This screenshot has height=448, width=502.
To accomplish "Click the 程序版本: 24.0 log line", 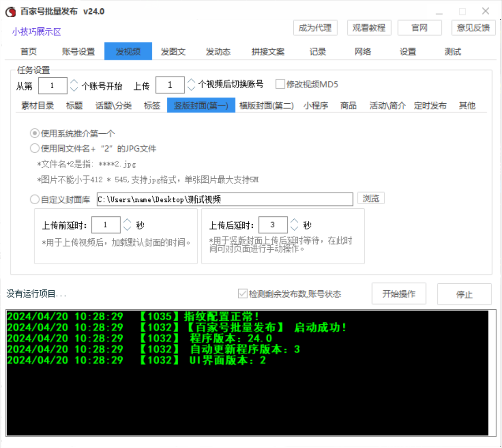I will pyautogui.click(x=140, y=338).
